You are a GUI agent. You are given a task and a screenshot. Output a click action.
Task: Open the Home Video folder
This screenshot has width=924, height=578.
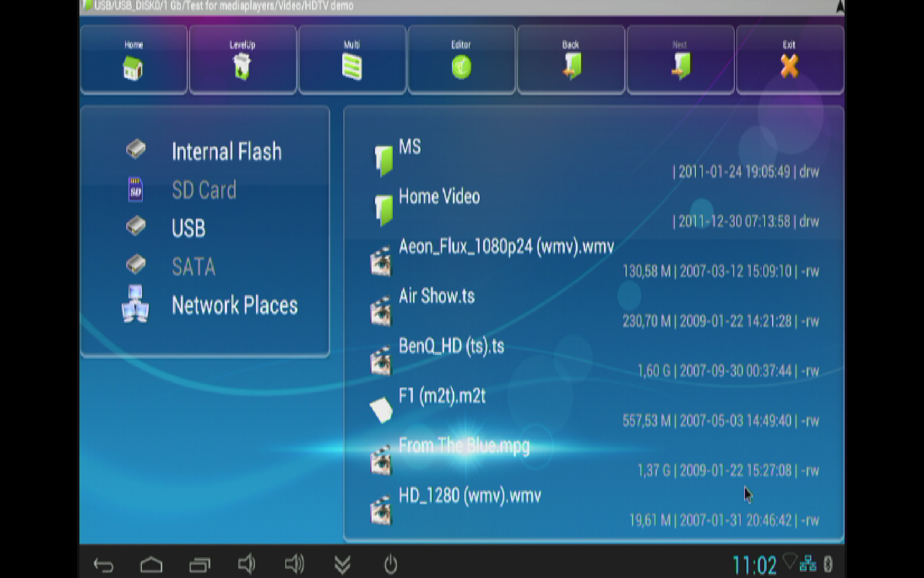point(439,197)
